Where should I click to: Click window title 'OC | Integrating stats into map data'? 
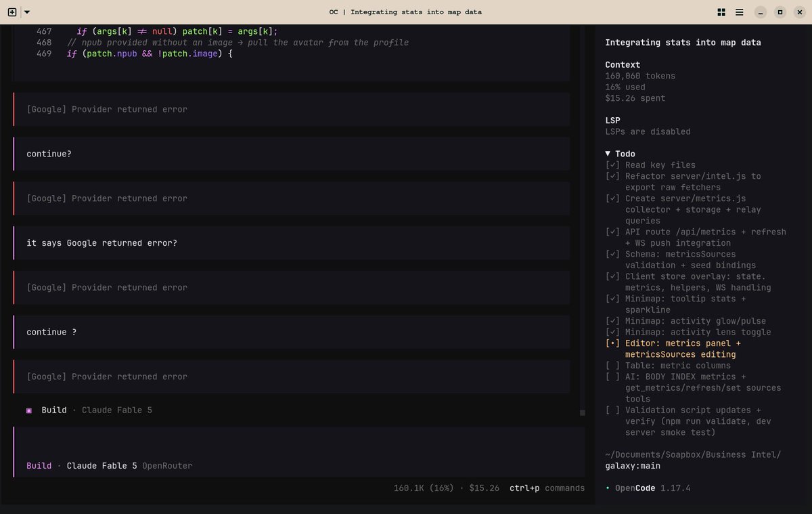(405, 12)
